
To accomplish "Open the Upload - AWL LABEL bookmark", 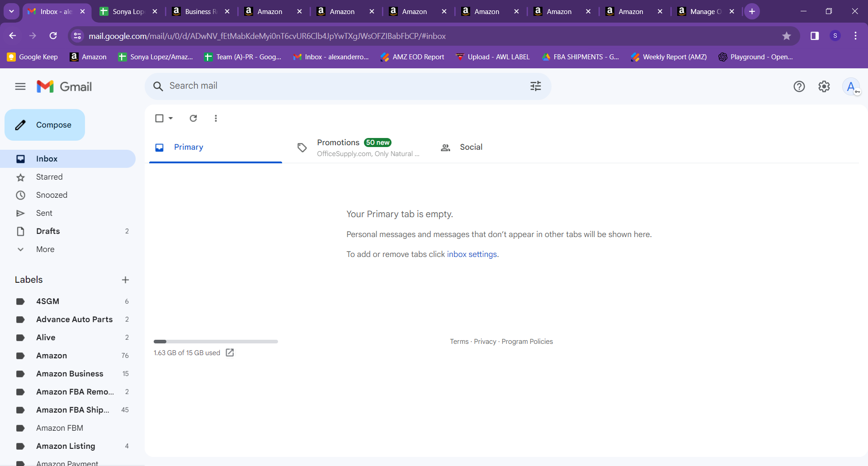I will click(493, 57).
